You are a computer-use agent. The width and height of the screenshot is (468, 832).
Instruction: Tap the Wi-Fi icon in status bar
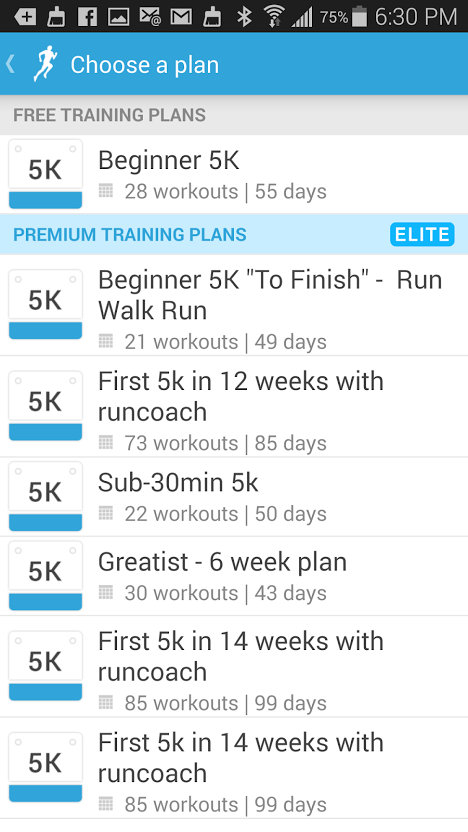tap(274, 16)
